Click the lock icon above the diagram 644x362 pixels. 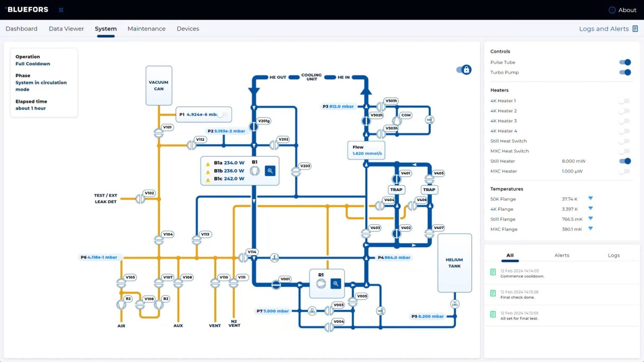pos(467,70)
